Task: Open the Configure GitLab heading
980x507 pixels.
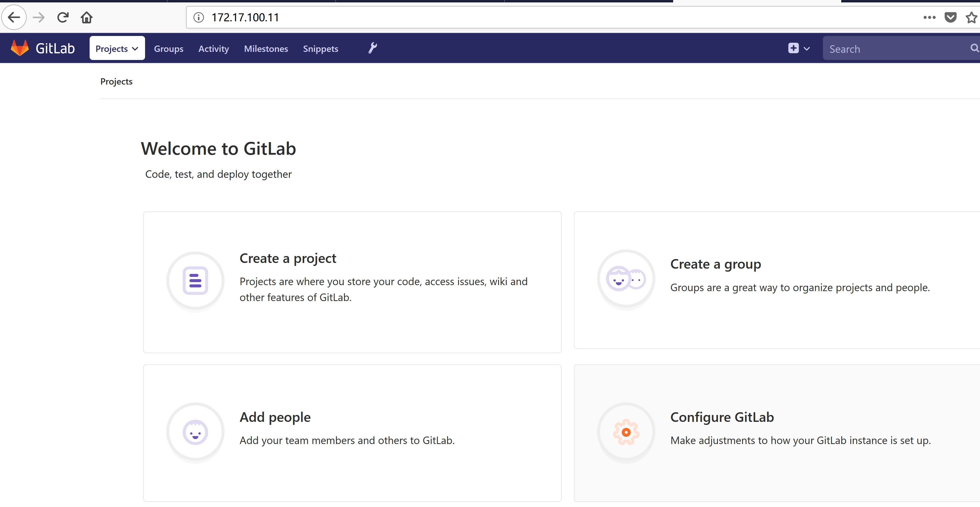Action: 722,417
